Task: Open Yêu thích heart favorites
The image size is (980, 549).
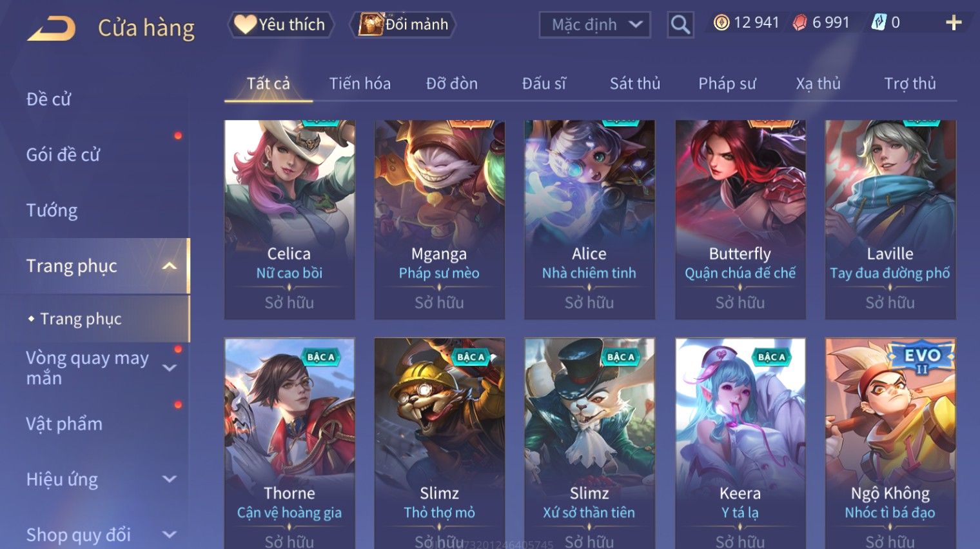Action: [x=281, y=25]
